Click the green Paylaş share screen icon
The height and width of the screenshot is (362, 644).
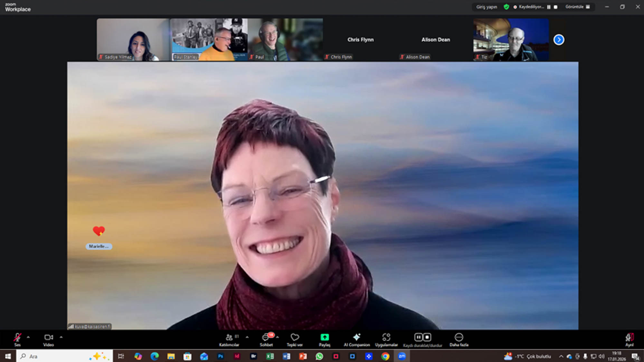325,337
